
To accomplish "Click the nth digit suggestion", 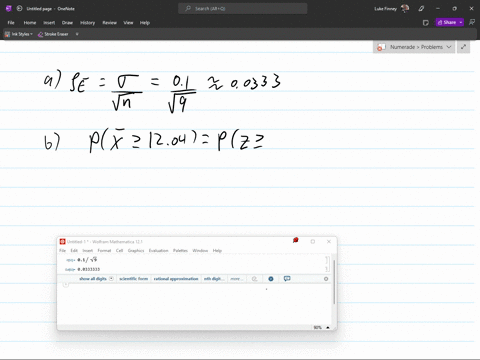I will pyautogui.click(x=214, y=279).
